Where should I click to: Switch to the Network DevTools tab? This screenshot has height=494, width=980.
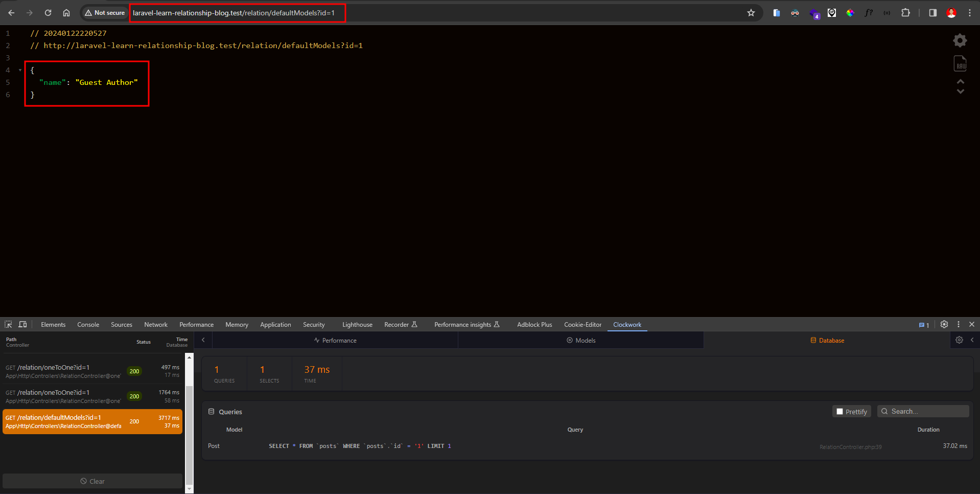155,325
